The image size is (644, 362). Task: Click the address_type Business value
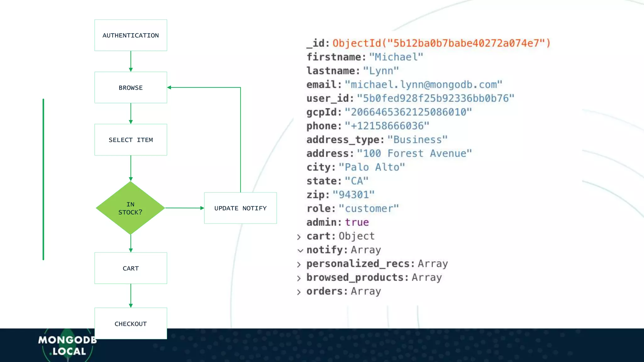(x=417, y=140)
